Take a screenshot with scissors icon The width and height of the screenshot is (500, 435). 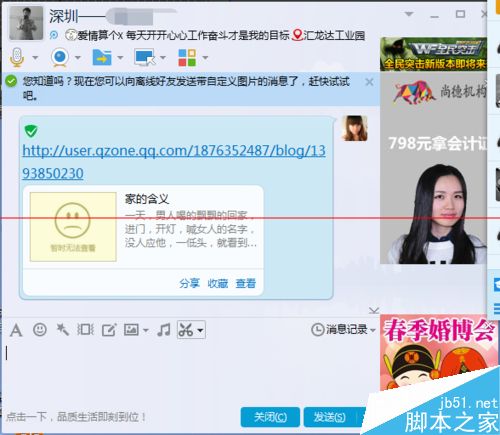(186, 330)
